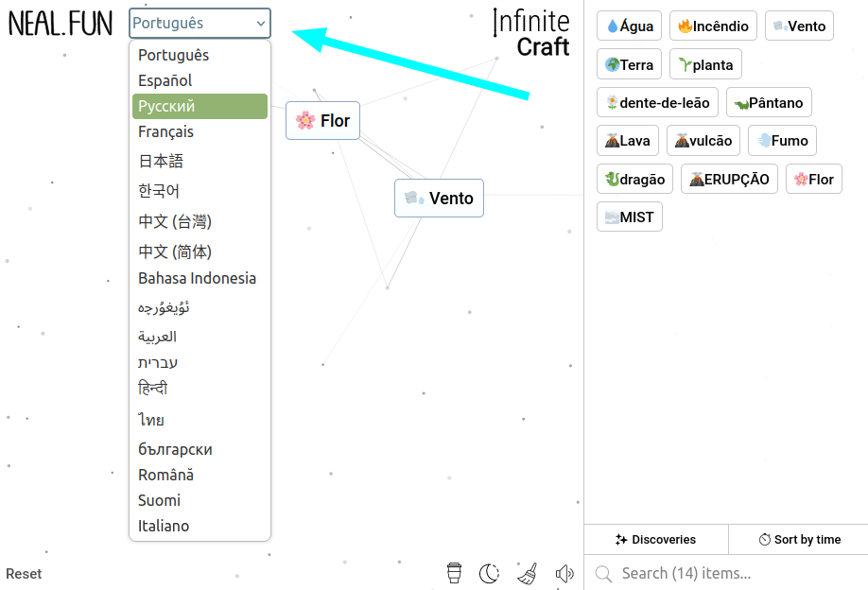The image size is (868, 590).
Task: Pick the ERUPÇÃO item in the sidebar
Action: pos(729,179)
